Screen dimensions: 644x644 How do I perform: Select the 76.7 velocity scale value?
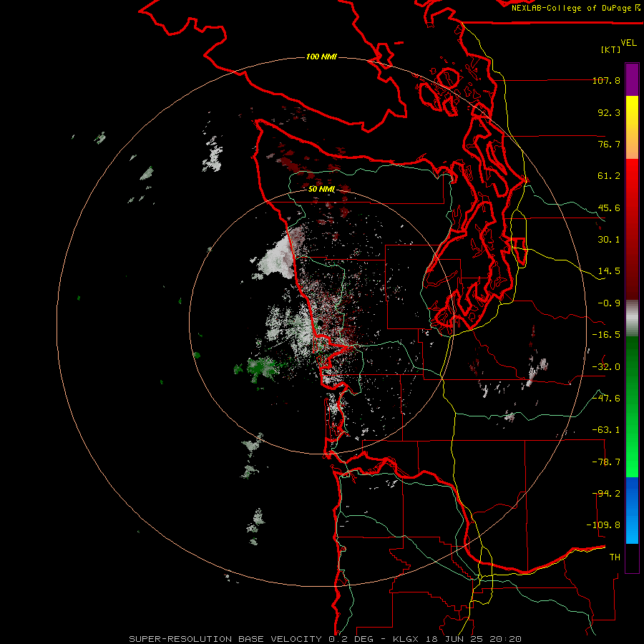609,144
